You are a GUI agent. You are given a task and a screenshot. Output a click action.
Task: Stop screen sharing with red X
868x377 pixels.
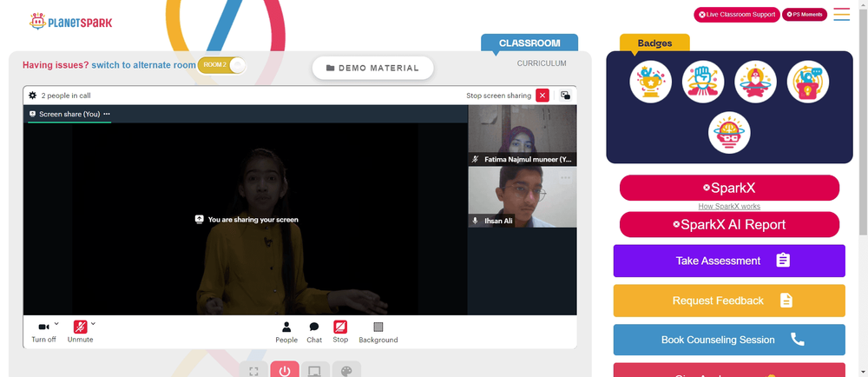(542, 96)
